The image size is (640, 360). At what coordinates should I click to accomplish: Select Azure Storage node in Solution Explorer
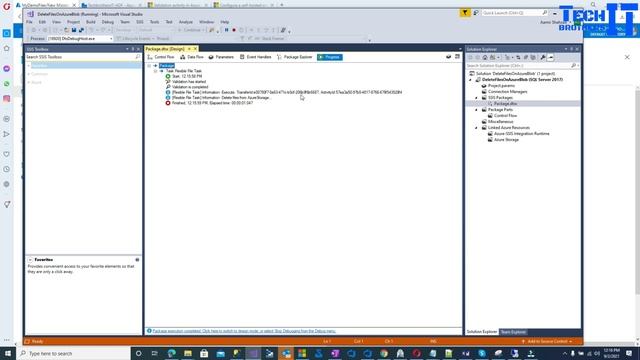[x=506, y=140]
